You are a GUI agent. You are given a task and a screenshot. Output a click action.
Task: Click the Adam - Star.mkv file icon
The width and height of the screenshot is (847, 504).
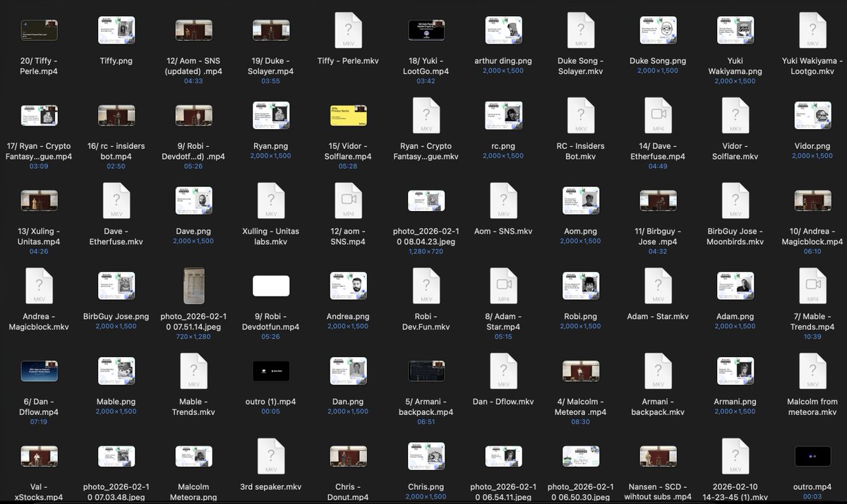click(658, 286)
